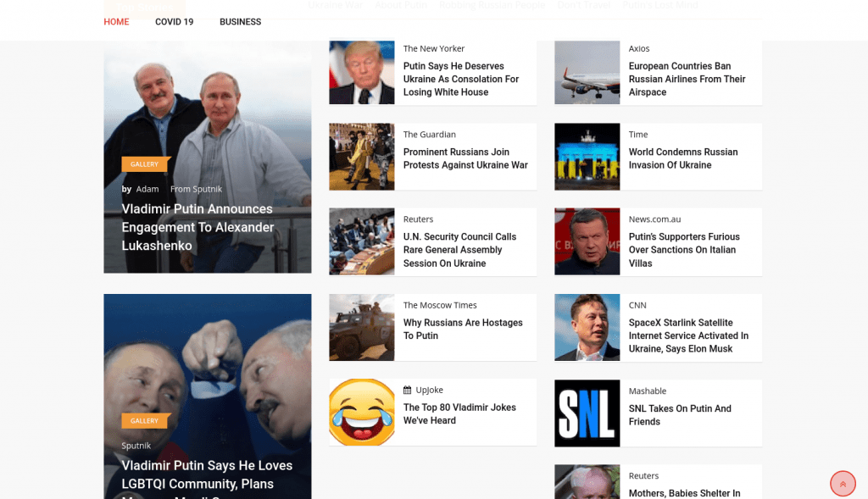Click the airplane thumbnail for Axios story
This screenshot has width=868, height=499.
pyautogui.click(x=587, y=73)
